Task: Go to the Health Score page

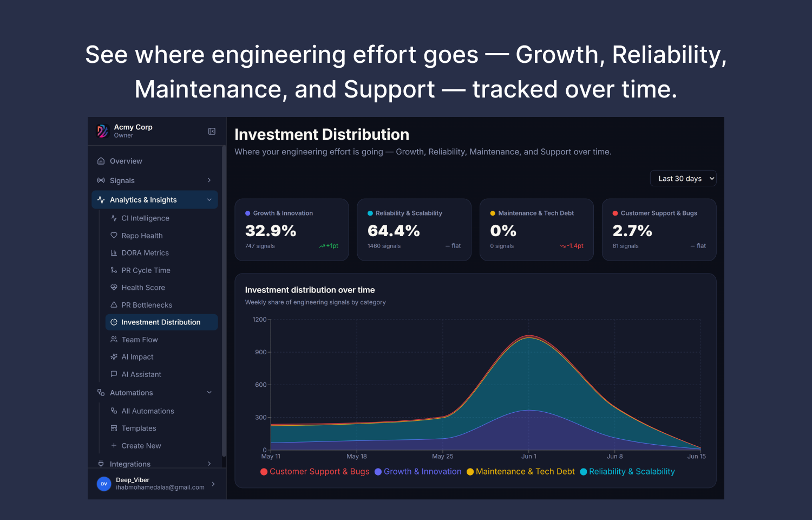Action: [x=162, y=288]
